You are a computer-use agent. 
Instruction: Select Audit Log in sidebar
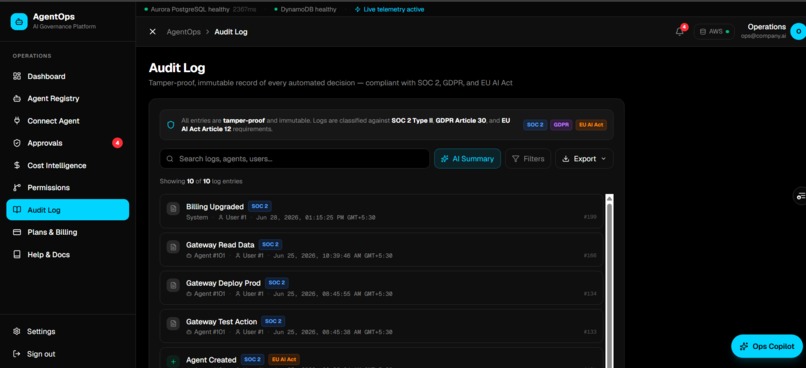point(68,210)
